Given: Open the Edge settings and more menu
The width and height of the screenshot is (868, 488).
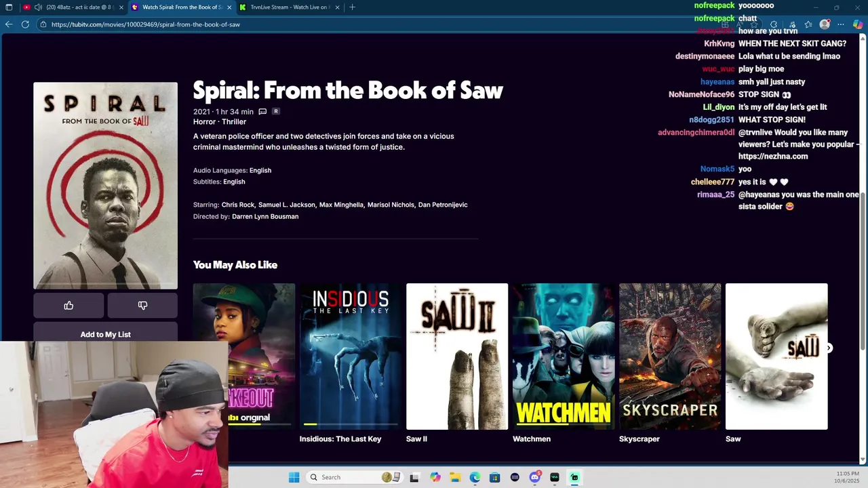Looking at the screenshot, I should pos(841,24).
